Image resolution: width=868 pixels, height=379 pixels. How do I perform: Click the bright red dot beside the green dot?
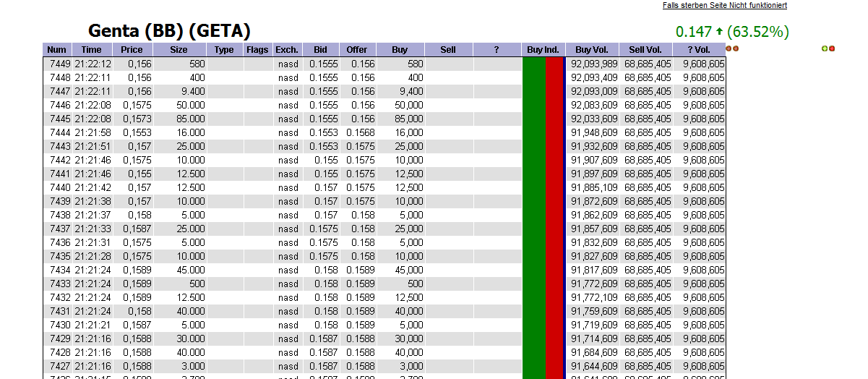coord(832,48)
